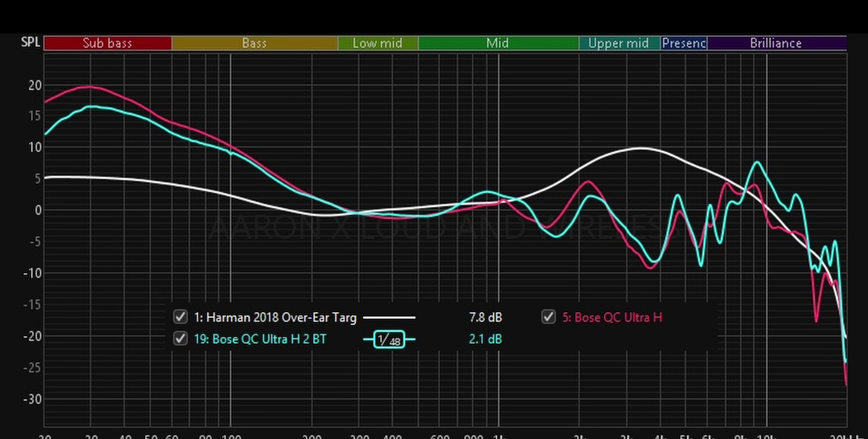Image resolution: width=868 pixels, height=439 pixels.
Task: Click the Presence band header
Action: [683, 43]
